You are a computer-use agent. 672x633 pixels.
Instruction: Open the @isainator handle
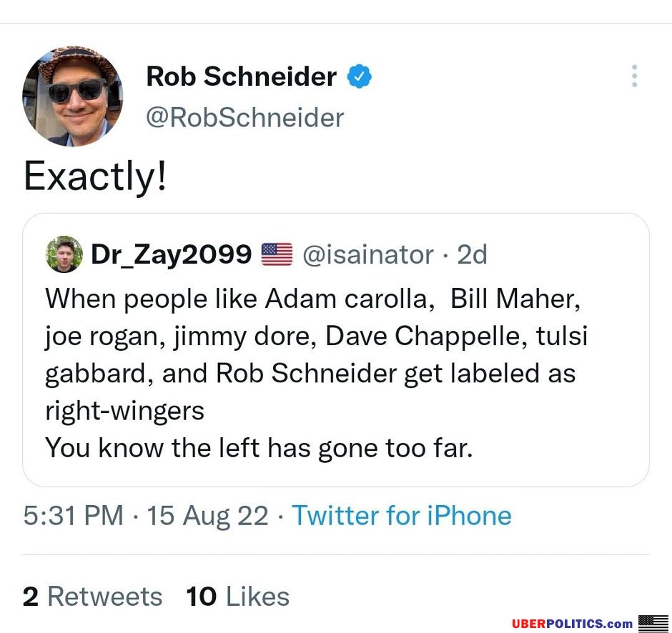pos(368,254)
